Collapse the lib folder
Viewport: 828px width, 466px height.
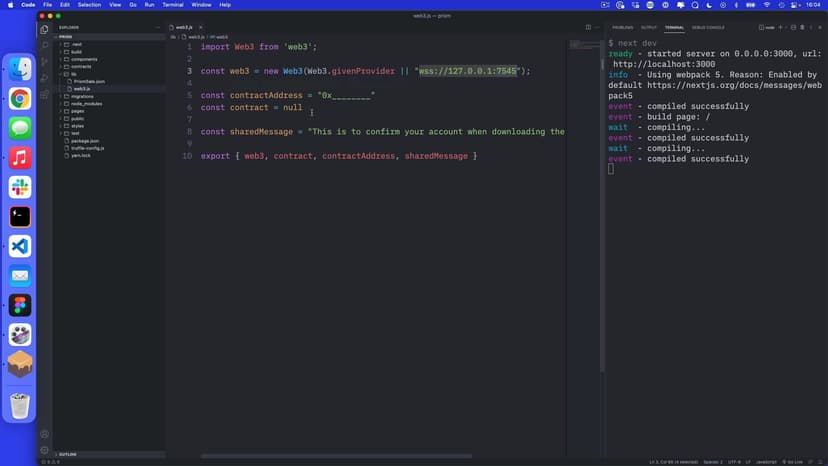[x=73, y=74]
